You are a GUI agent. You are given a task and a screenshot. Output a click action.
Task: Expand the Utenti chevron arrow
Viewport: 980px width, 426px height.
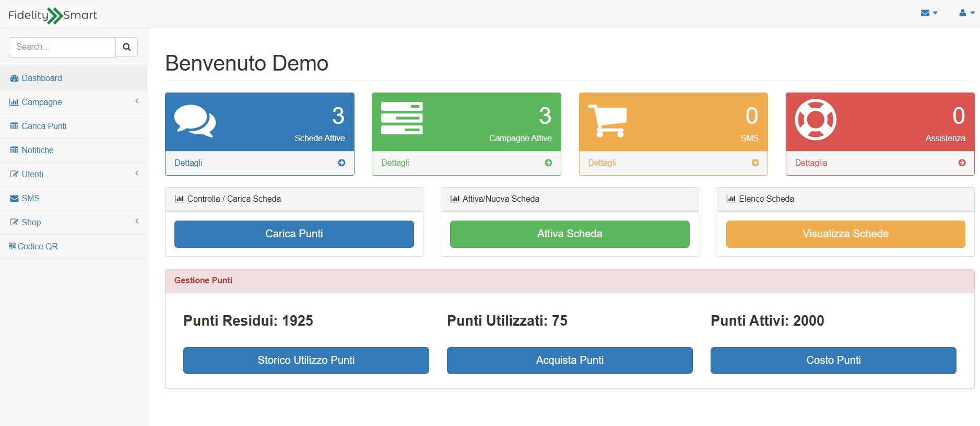(137, 174)
